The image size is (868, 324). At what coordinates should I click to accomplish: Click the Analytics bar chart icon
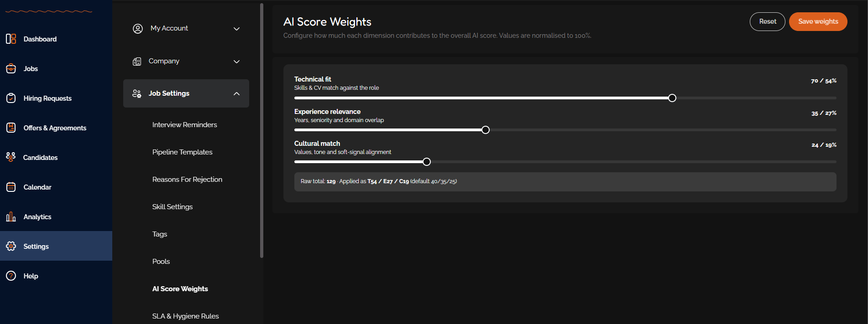[11, 216]
